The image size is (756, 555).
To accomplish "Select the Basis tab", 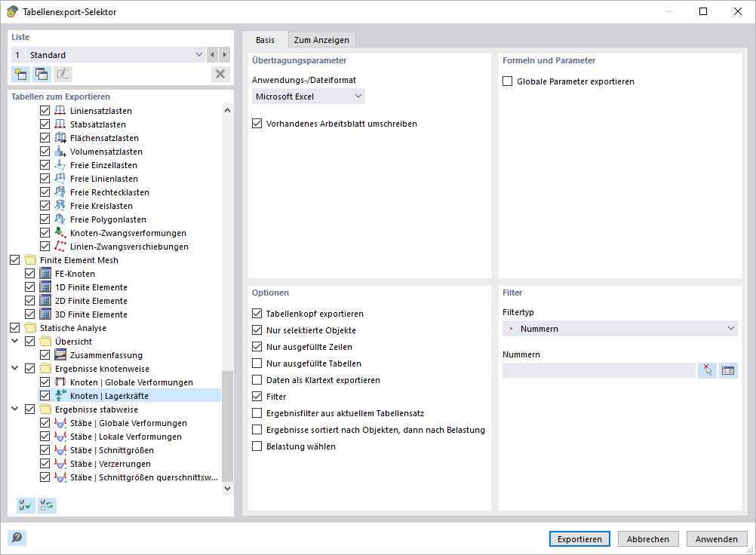I will pyautogui.click(x=265, y=40).
